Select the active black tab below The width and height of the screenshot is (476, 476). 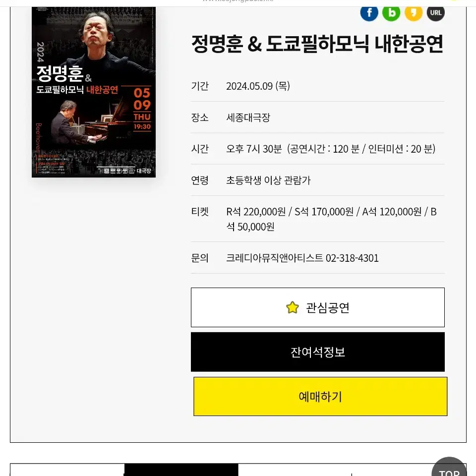[181, 470]
